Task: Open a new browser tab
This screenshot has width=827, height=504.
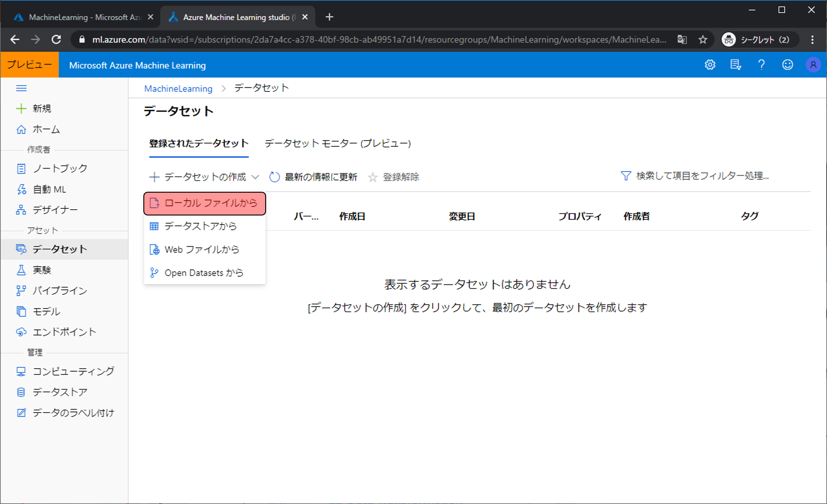Action: coord(329,17)
